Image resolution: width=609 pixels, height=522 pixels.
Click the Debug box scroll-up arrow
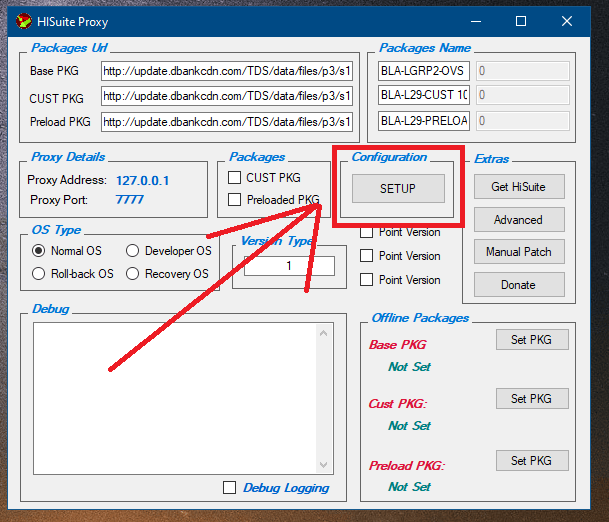324,333
